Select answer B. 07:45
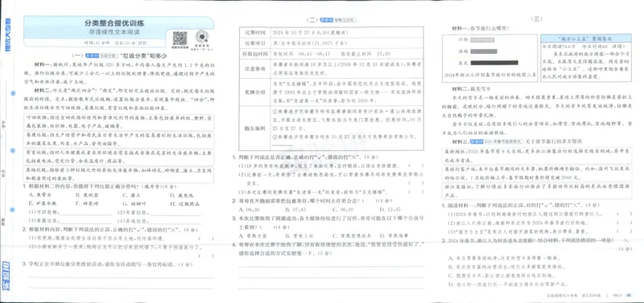644x303 pixels. [295, 209]
